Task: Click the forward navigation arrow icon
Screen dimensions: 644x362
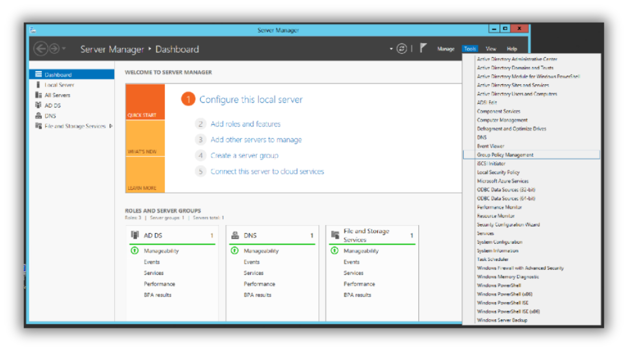Action: click(x=54, y=49)
